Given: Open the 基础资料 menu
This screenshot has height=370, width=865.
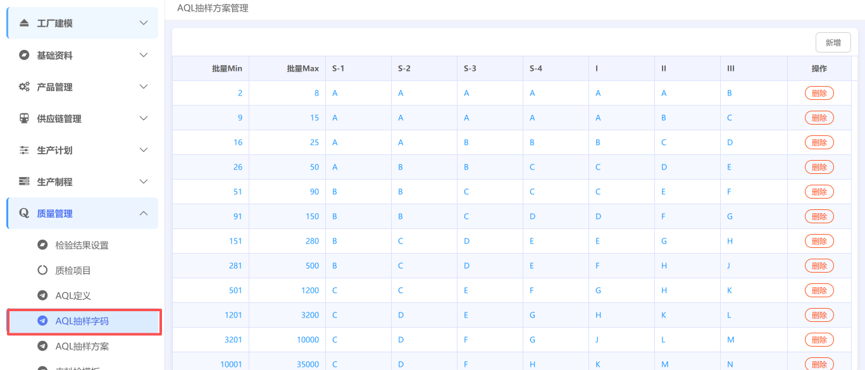Looking at the screenshot, I should [83, 55].
